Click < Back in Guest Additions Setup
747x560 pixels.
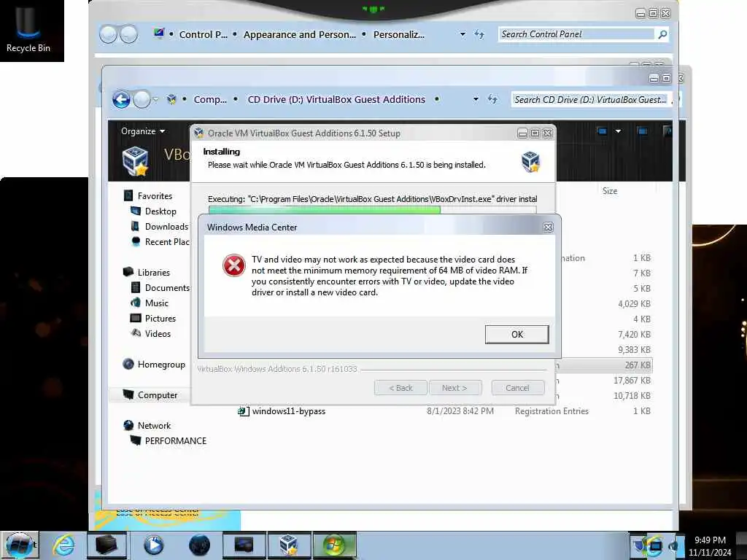(x=400, y=388)
